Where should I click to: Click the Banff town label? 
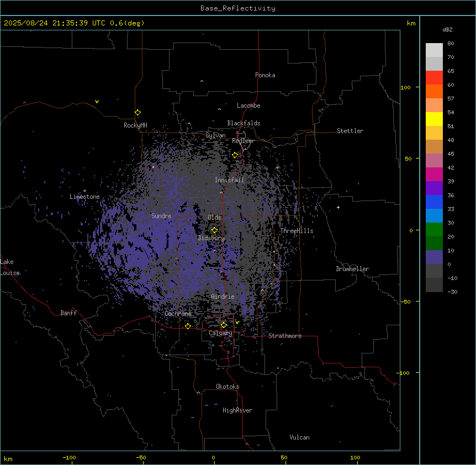(68, 313)
